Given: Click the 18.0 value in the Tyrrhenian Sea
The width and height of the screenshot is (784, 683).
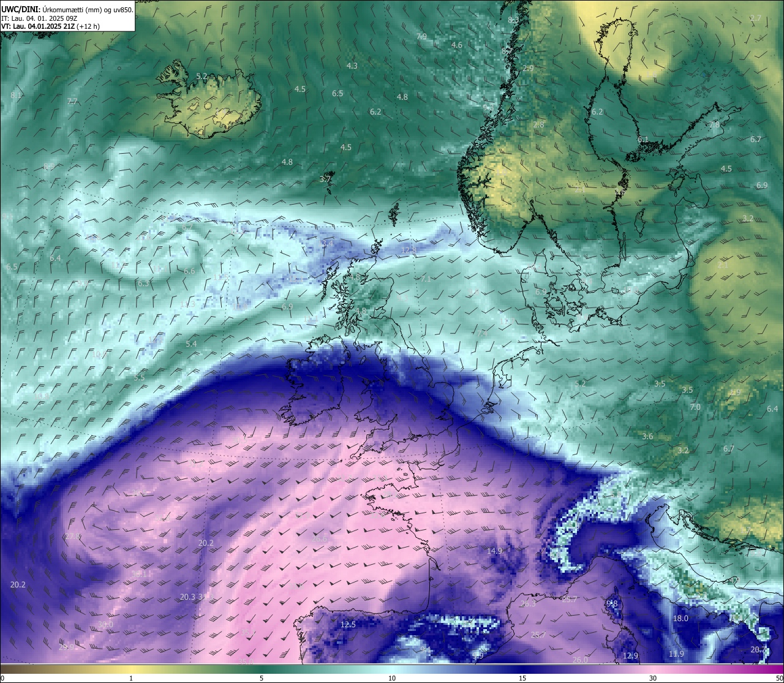Looking at the screenshot, I should (x=680, y=619).
